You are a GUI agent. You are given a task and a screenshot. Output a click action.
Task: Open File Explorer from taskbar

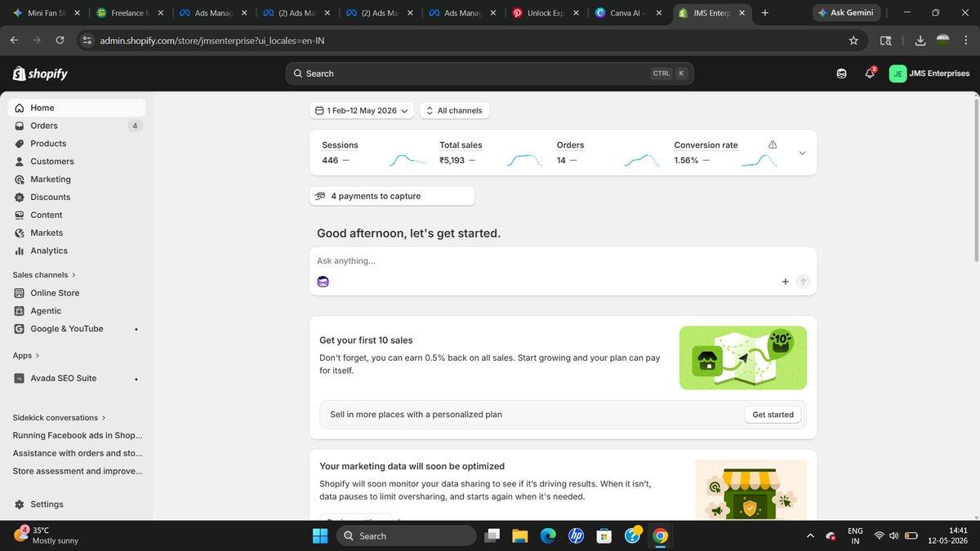coord(519,535)
